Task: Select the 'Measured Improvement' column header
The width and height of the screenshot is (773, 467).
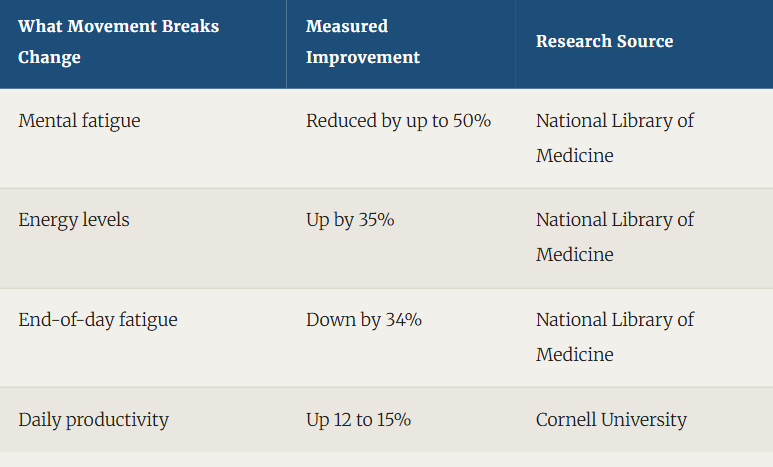Action: point(363,41)
